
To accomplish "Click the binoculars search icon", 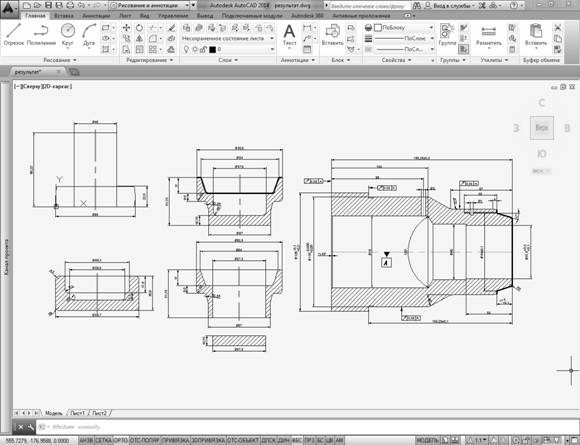I will click(x=417, y=6).
